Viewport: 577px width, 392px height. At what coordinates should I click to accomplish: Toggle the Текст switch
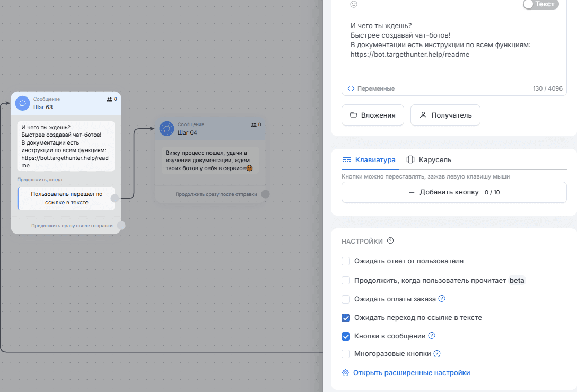click(x=540, y=4)
